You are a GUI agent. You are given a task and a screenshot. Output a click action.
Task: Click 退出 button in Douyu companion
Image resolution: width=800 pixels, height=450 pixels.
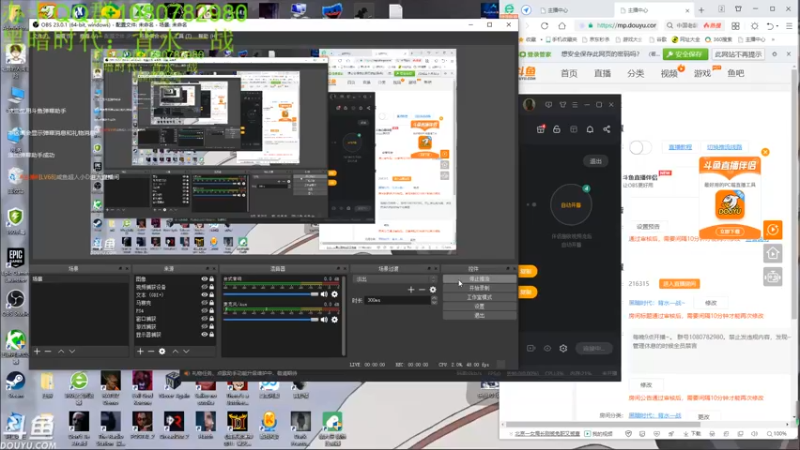click(x=595, y=161)
